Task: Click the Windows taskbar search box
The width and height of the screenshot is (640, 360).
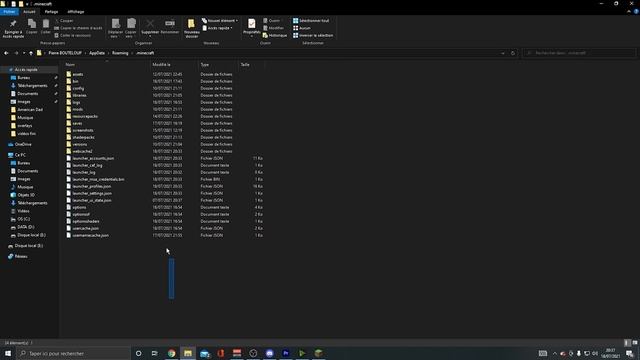Action: pyautogui.click(x=73, y=353)
